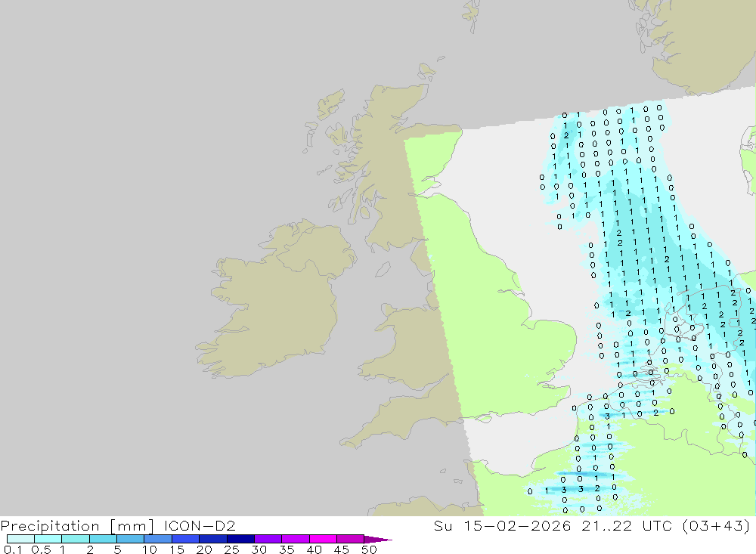Click the legend swatch between 0.1 and 0.5

tap(20, 539)
